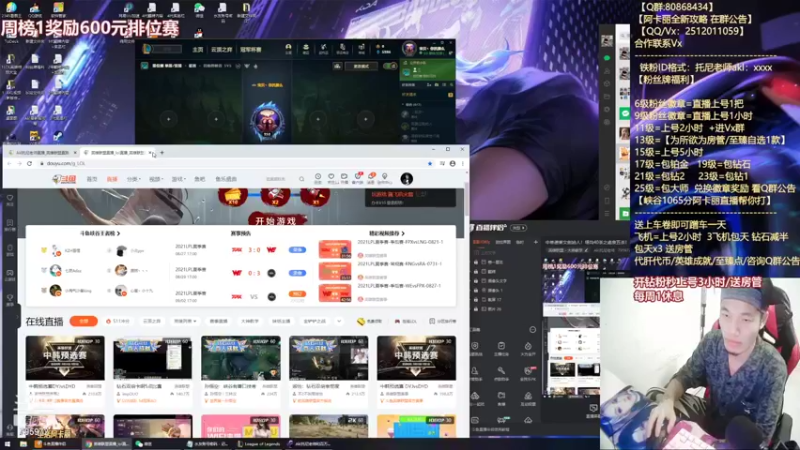The image size is (800, 450).
Task: Toggle lock on the 摄像头 1 source
Action: point(476,290)
